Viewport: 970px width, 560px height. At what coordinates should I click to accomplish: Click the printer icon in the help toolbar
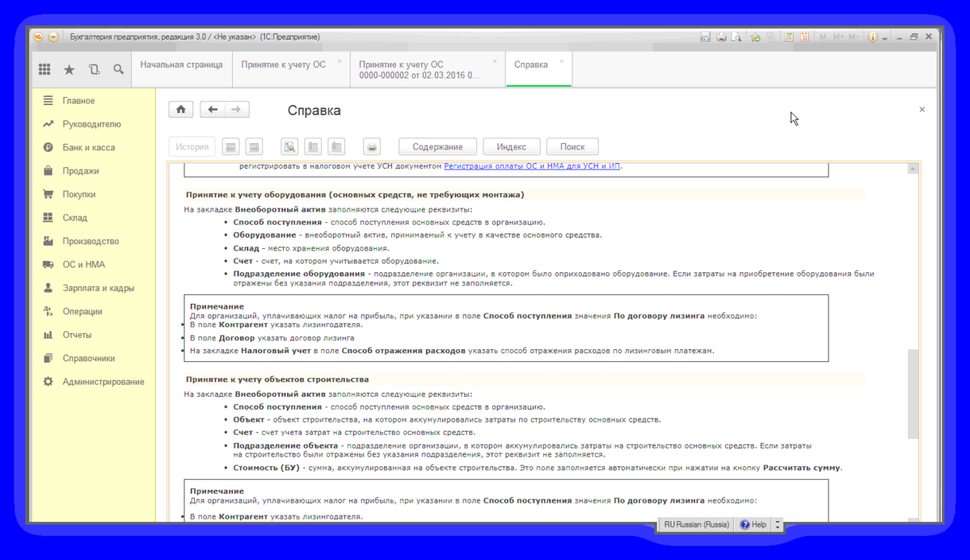(371, 146)
